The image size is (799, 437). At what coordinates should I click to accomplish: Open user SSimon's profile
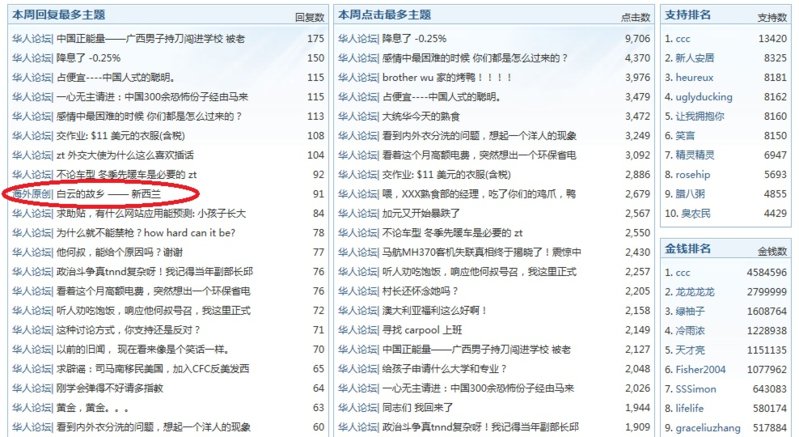pos(696,388)
